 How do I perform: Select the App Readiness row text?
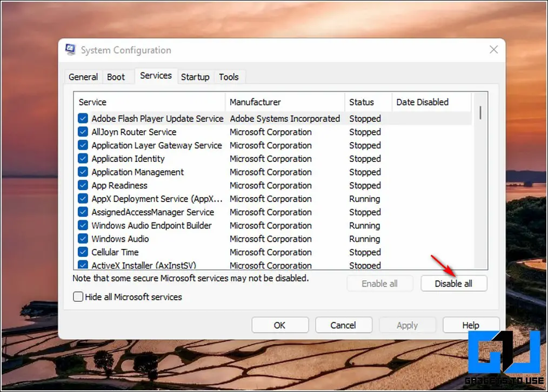pyautogui.click(x=119, y=185)
